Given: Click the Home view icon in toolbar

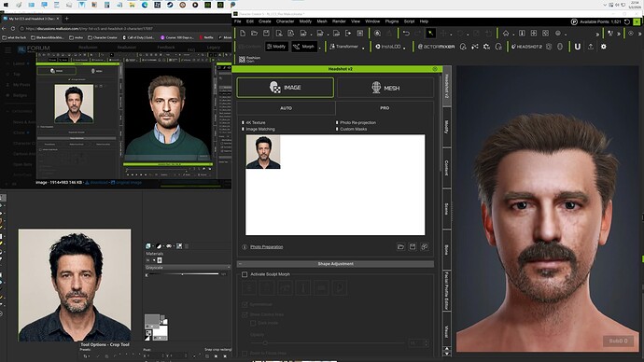Looking at the screenshot, I should [x=506, y=34].
